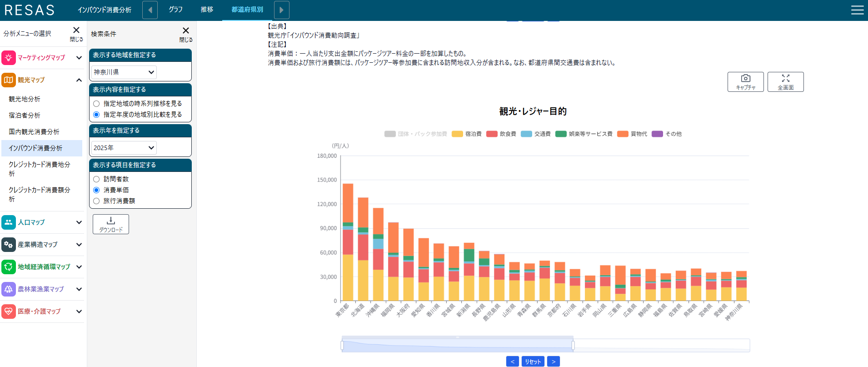Switch to the 推移 tab
The height and width of the screenshot is (367, 868).
[207, 10]
